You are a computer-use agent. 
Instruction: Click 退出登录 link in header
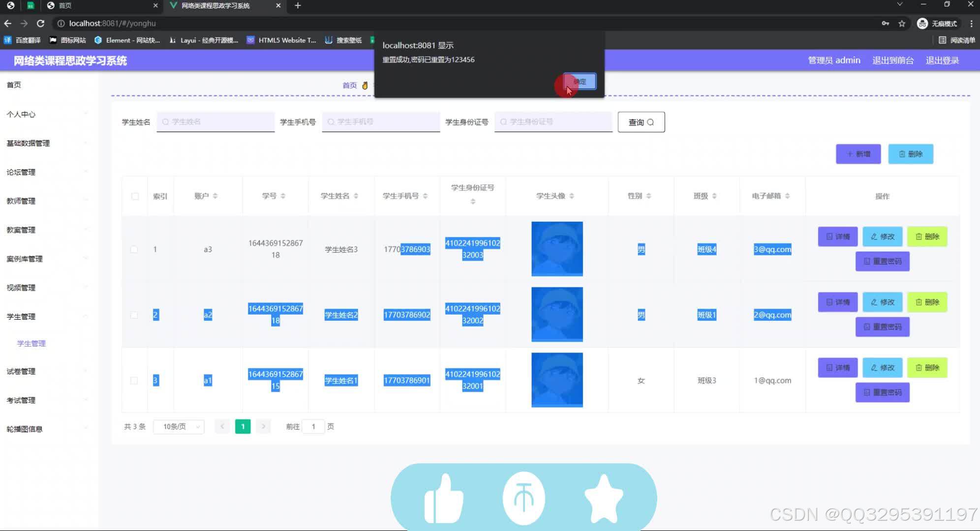(942, 60)
